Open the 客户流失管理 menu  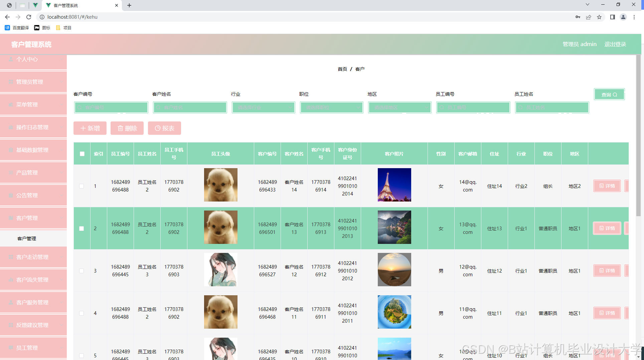click(x=33, y=280)
